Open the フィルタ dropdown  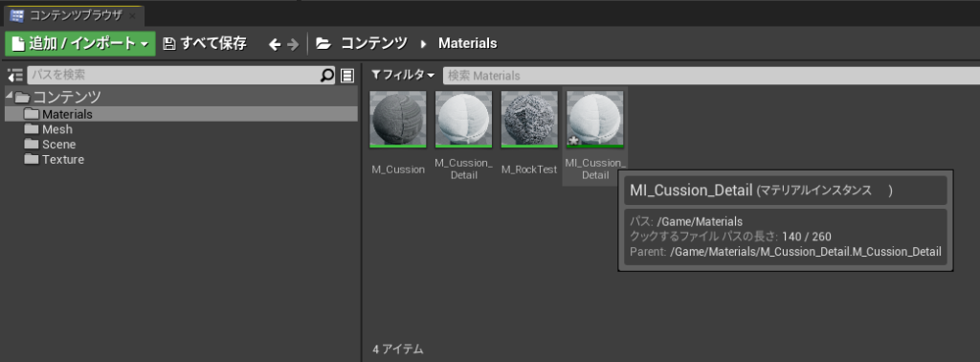pyautogui.click(x=403, y=75)
